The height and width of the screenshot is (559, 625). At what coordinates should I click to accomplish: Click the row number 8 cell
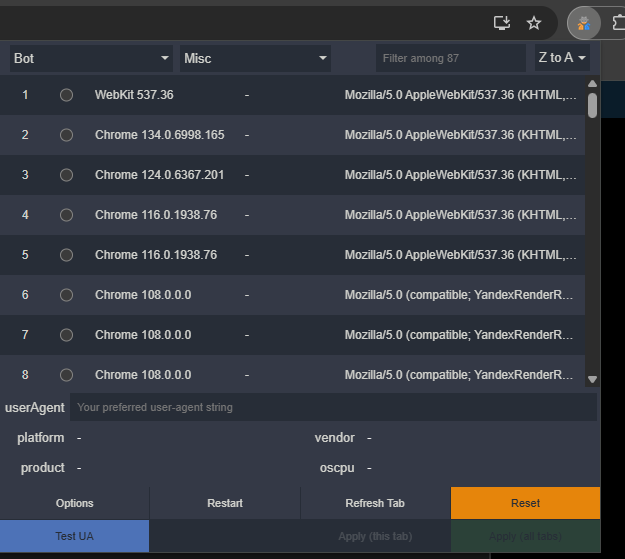25,375
